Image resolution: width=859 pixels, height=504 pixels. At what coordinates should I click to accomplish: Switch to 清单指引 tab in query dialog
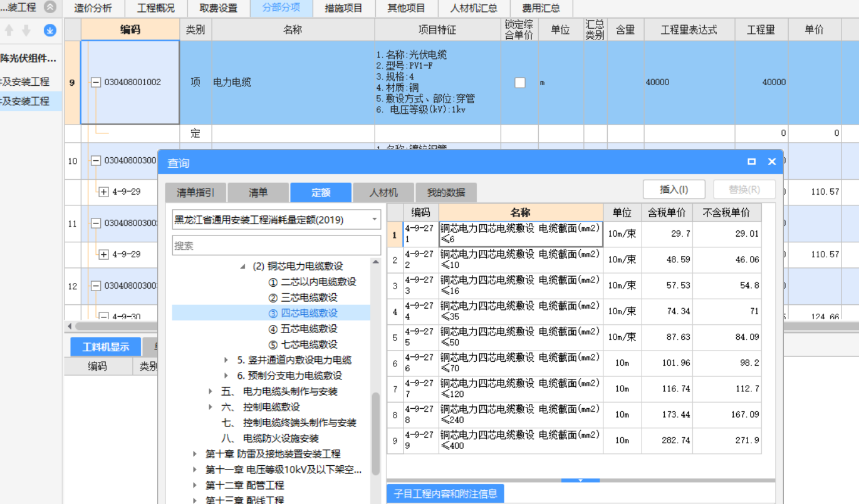195,193
